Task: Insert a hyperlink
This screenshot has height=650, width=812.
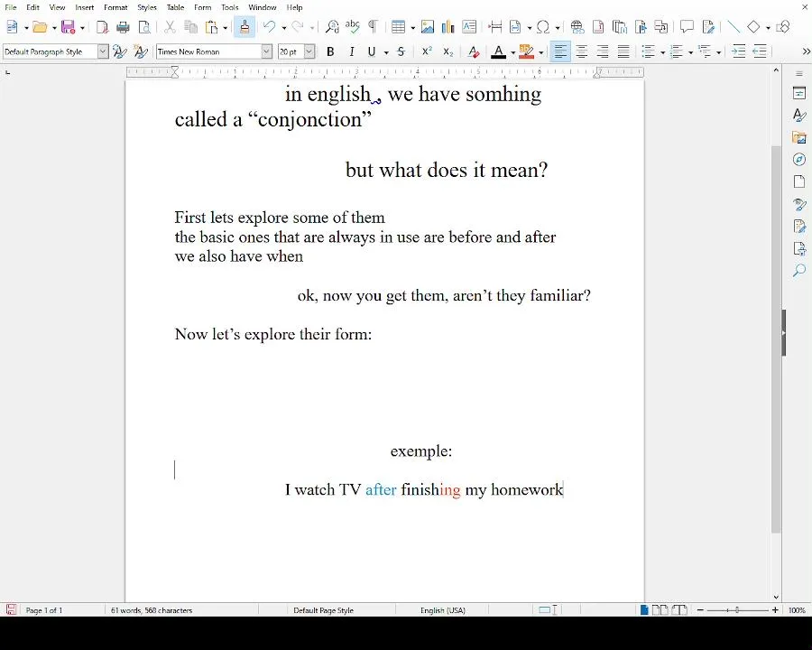Action: pyautogui.click(x=577, y=27)
